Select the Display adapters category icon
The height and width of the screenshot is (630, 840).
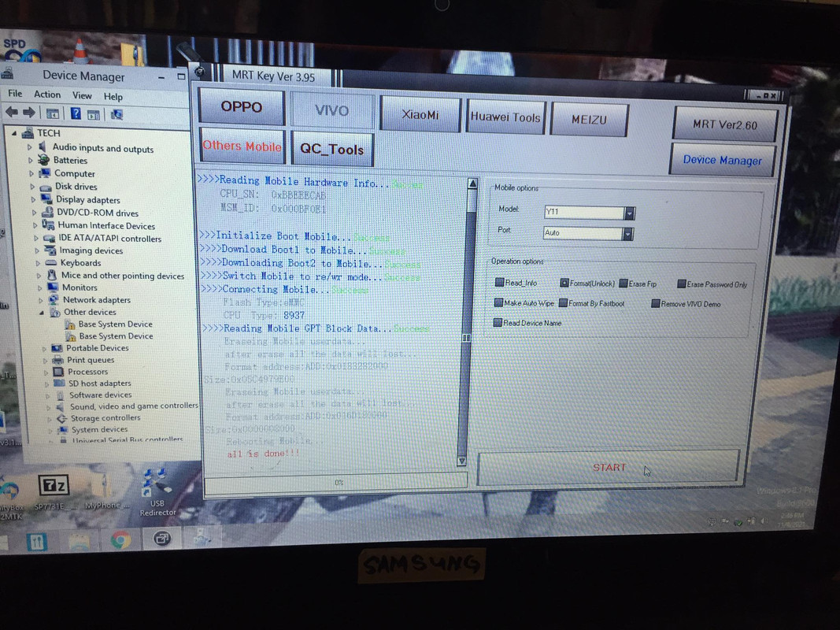tap(46, 199)
